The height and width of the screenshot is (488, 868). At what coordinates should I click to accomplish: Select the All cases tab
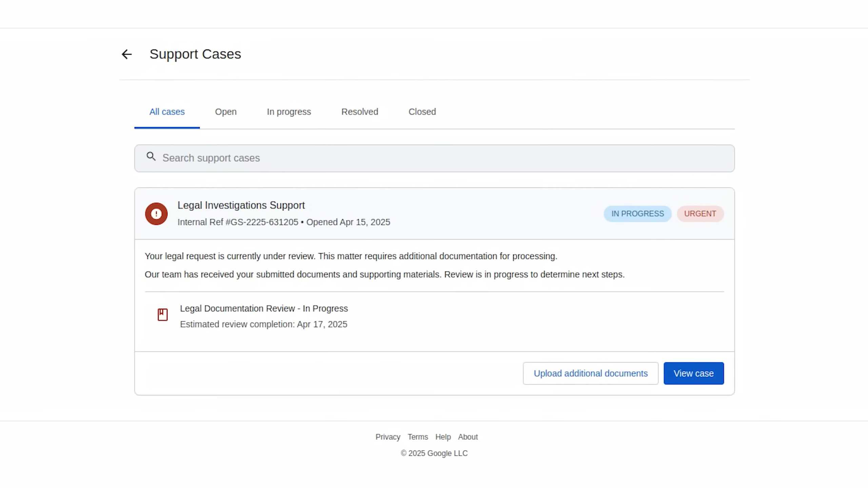coord(167,112)
